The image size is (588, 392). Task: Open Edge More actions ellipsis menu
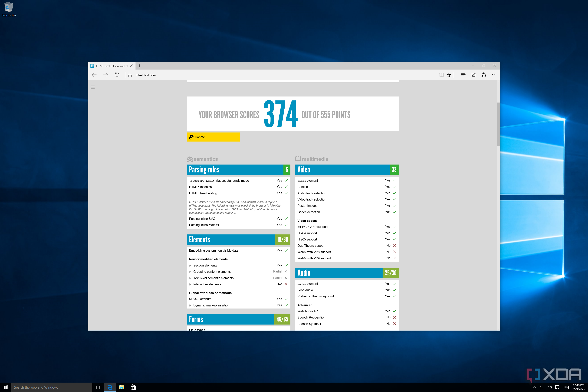click(494, 75)
